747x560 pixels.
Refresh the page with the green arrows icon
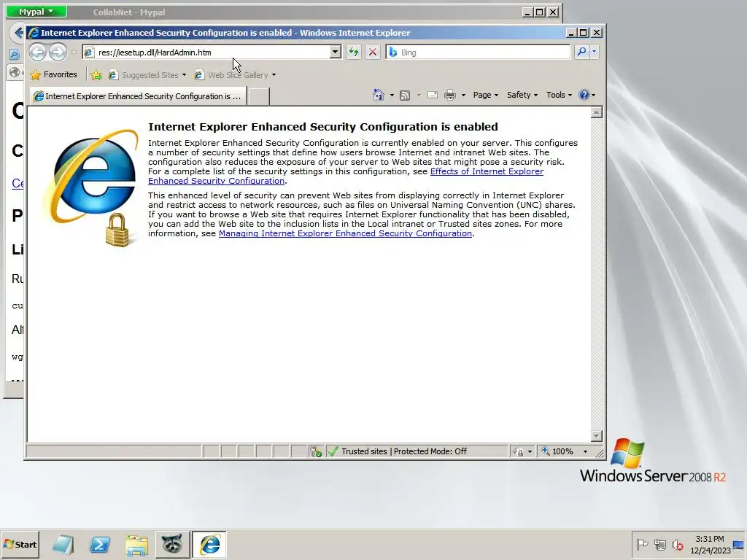click(x=354, y=52)
